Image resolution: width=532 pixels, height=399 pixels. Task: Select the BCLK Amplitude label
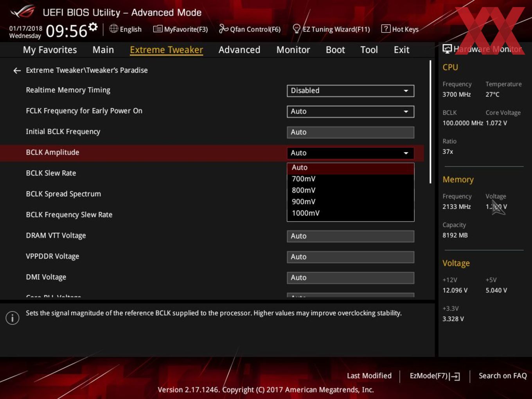click(52, 152)
